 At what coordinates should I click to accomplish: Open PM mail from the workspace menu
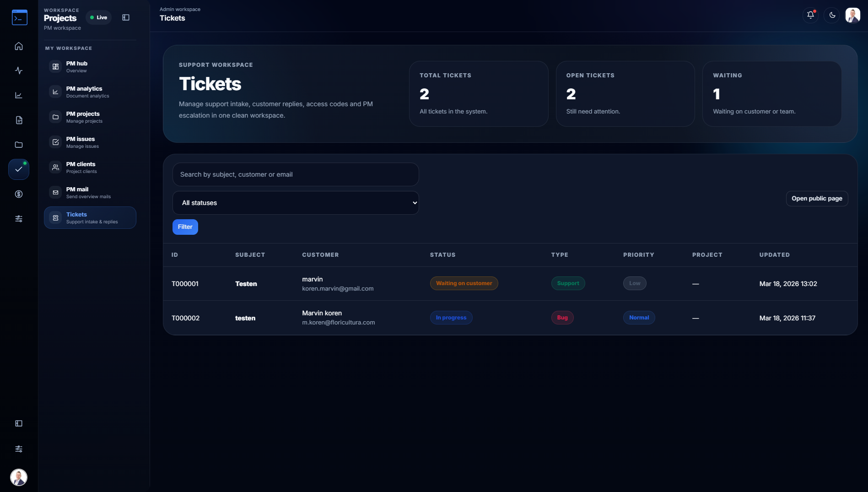click(90, 192)
